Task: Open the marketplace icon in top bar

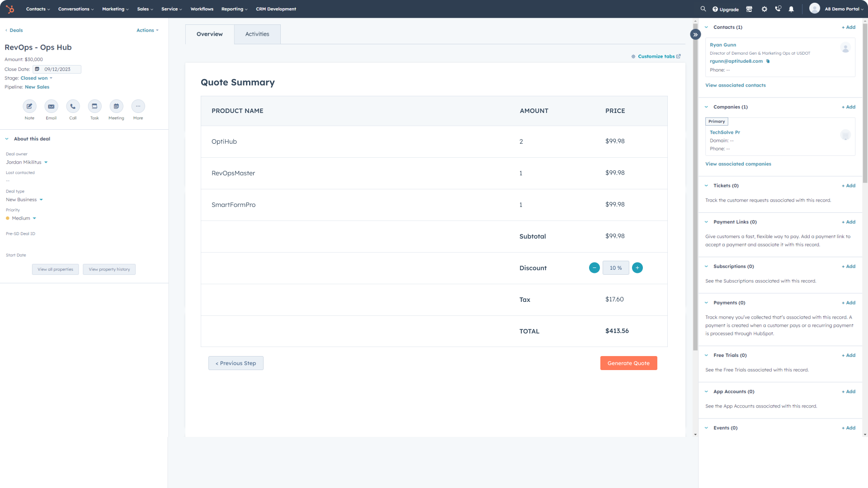Action: point(749,9)
